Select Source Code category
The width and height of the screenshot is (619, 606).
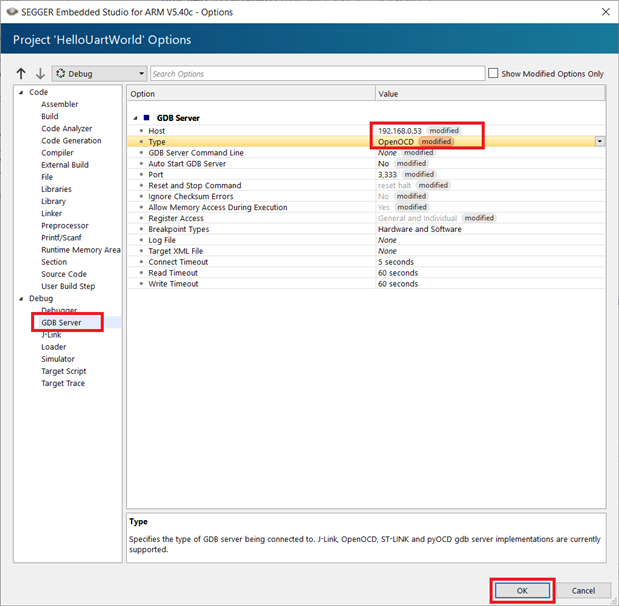[64, 274]
